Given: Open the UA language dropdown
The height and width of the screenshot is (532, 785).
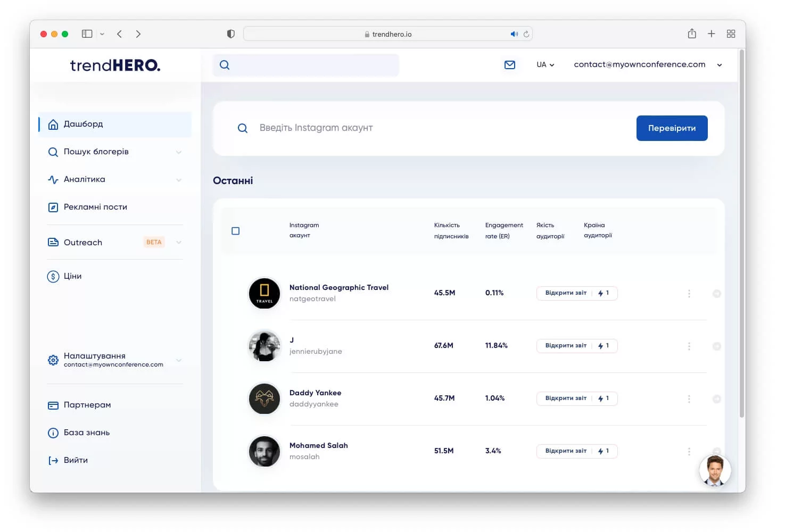Looking at the screenshot, I should click(545, 64).
